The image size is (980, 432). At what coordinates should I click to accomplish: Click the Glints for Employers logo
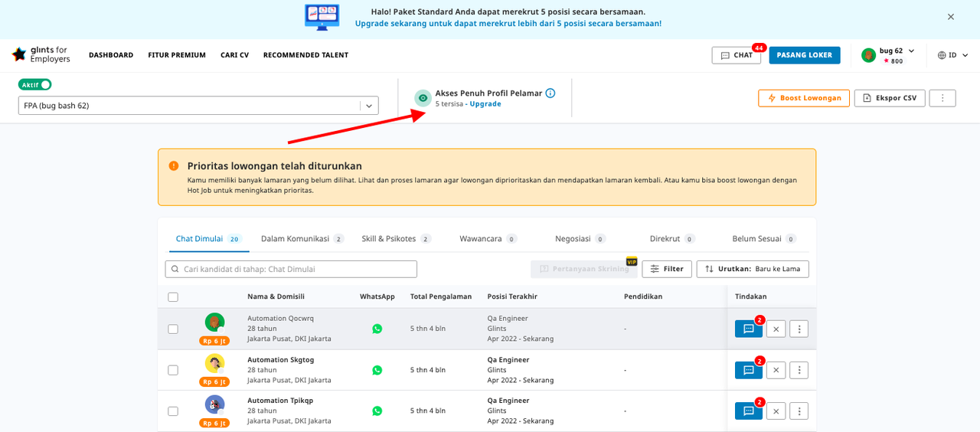click(x=41, y=55)
